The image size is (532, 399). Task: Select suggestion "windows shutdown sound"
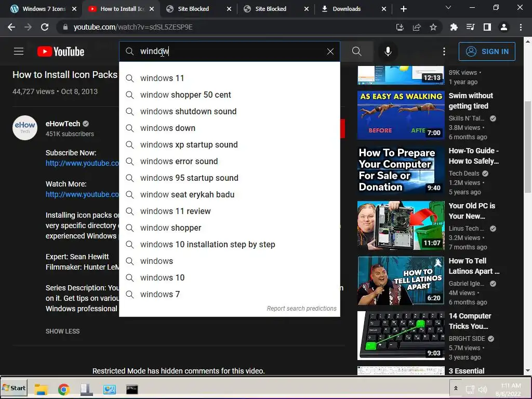click(229, 111)
